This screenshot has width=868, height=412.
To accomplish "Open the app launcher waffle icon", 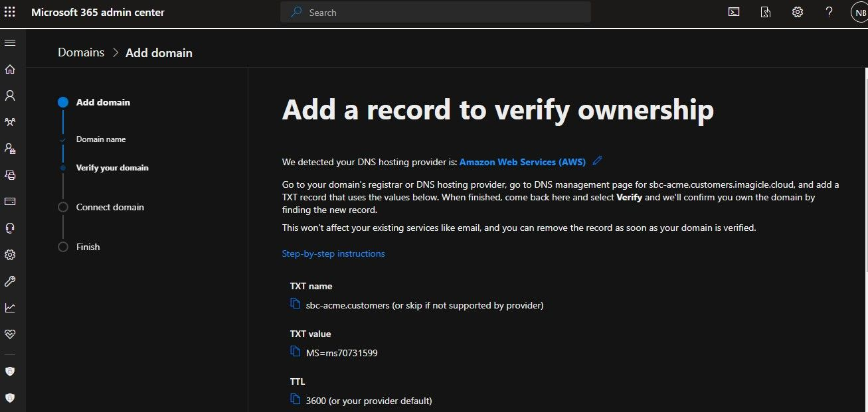I will tap(10, 12).
